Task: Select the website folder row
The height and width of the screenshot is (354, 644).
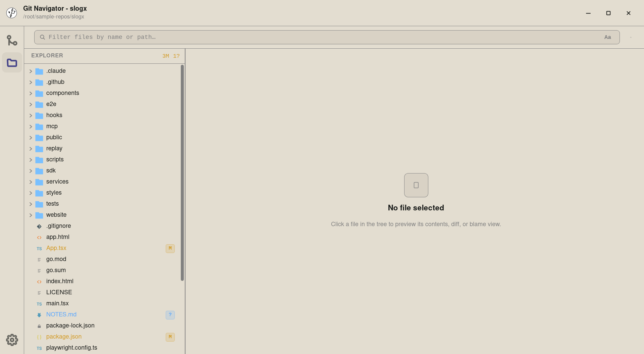Action: click(103, 215)
